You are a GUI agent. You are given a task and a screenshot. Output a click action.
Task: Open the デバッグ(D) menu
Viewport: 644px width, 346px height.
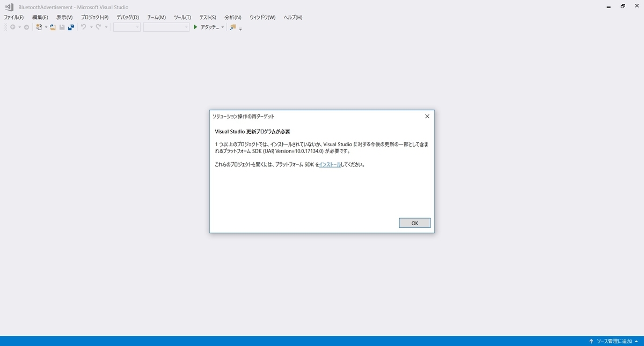coord(128,17)
